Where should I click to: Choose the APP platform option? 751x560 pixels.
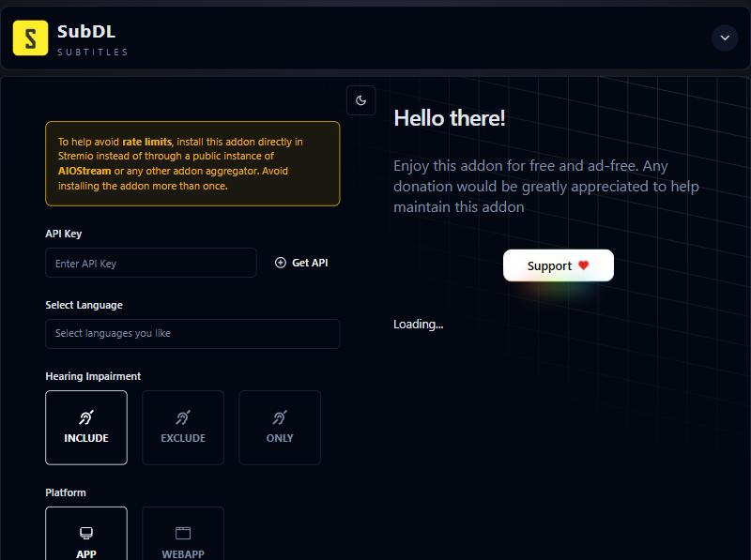point(86,534)
